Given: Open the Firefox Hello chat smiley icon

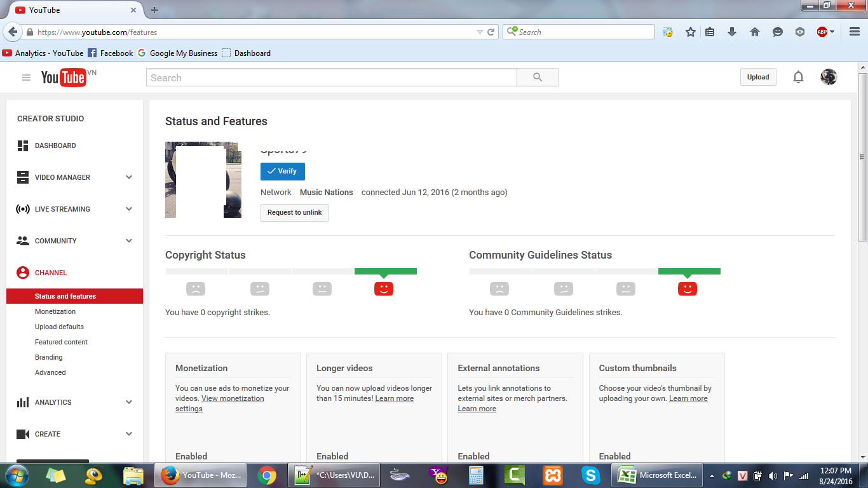Looking at the screenshot, I should pyautogui.click(x=777, y=32).
